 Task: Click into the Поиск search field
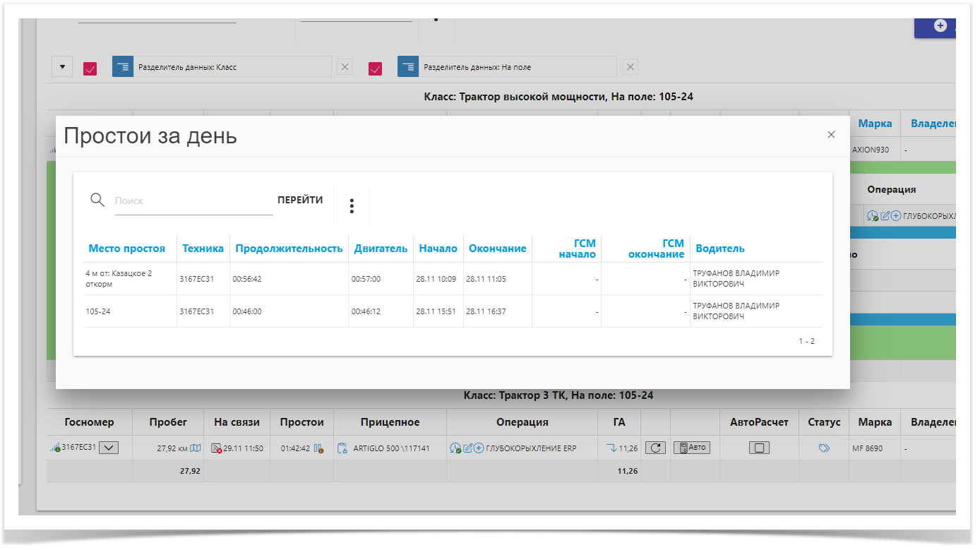point(193,201)
